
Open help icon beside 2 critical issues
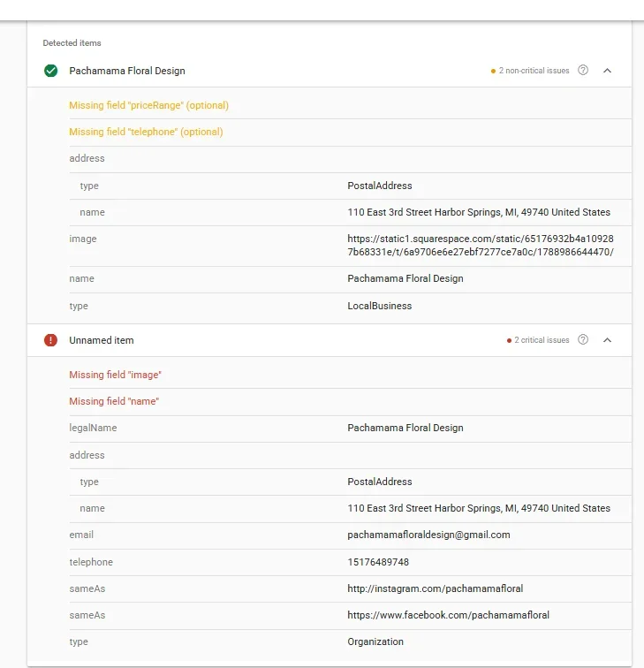583,339
